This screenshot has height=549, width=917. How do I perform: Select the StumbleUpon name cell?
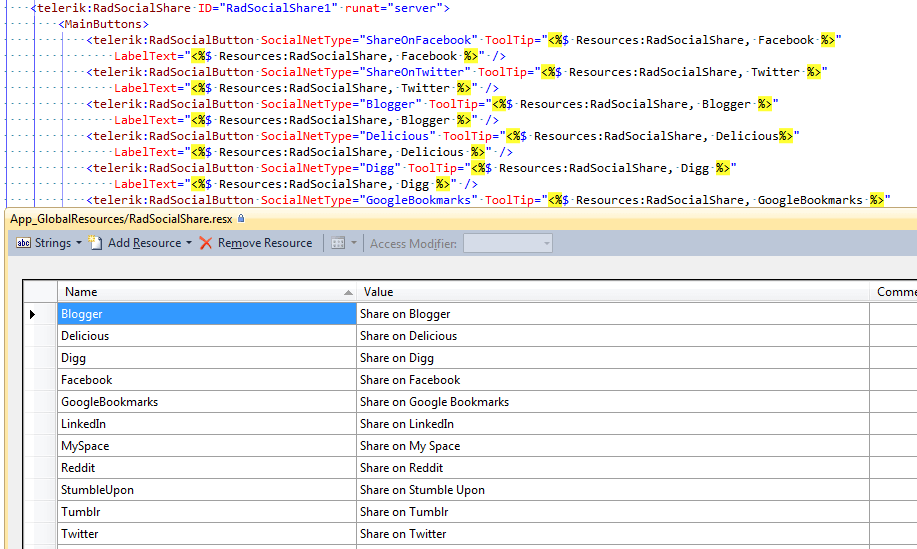click(x=206, y=489)
